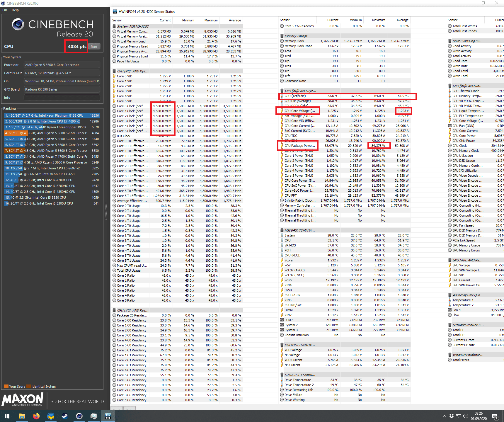Open network settings from the tray icon
Screen dimensions: 504x422
pyautogui.click(x=459, y=416)
